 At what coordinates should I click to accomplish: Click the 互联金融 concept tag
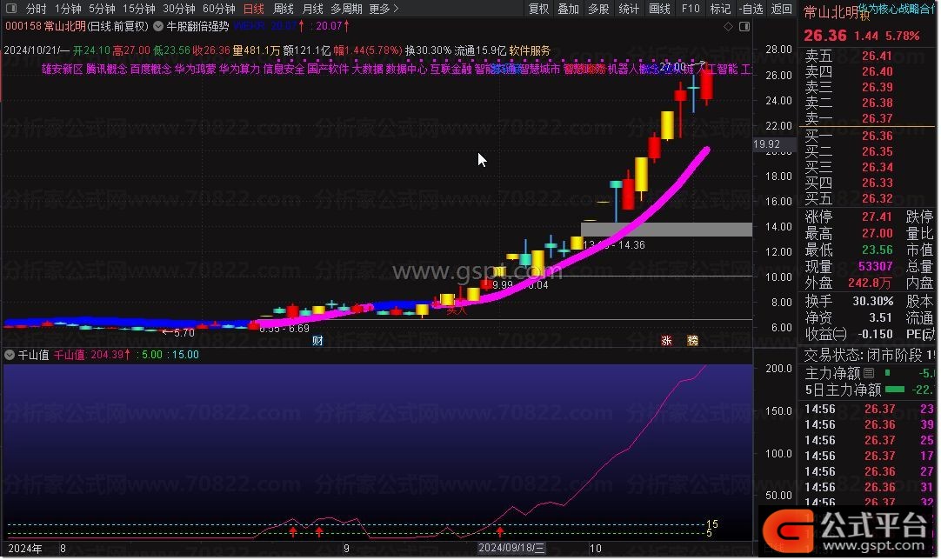(450, 69)
